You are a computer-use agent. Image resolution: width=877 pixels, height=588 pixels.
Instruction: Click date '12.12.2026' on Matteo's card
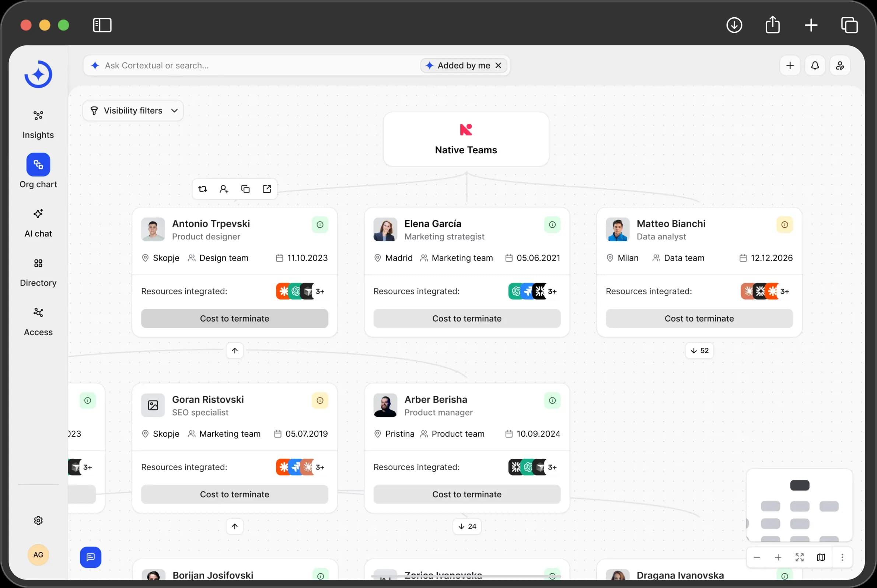(772, 258)
